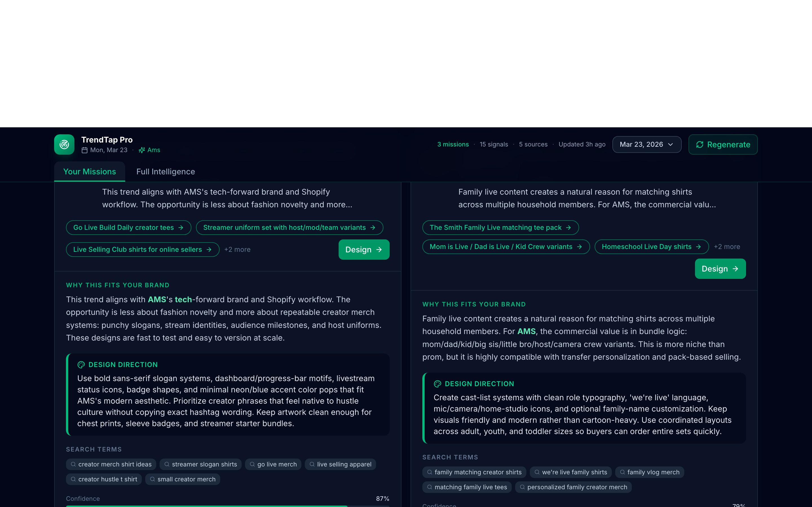Viewport: 812px width, 507px height.
Task: Click the sparkle icon next to Ams
Action: point(142,150)
